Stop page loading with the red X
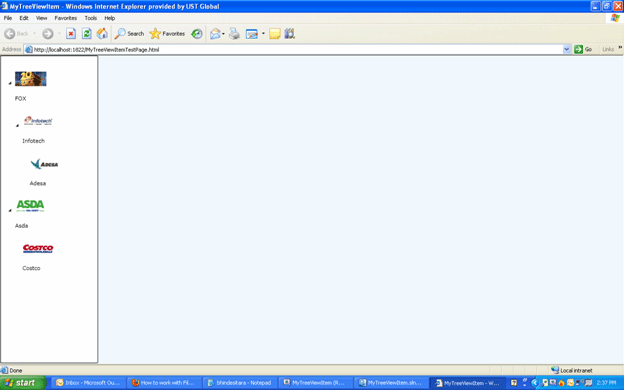624x390 pixels. (x=71, y=34)
